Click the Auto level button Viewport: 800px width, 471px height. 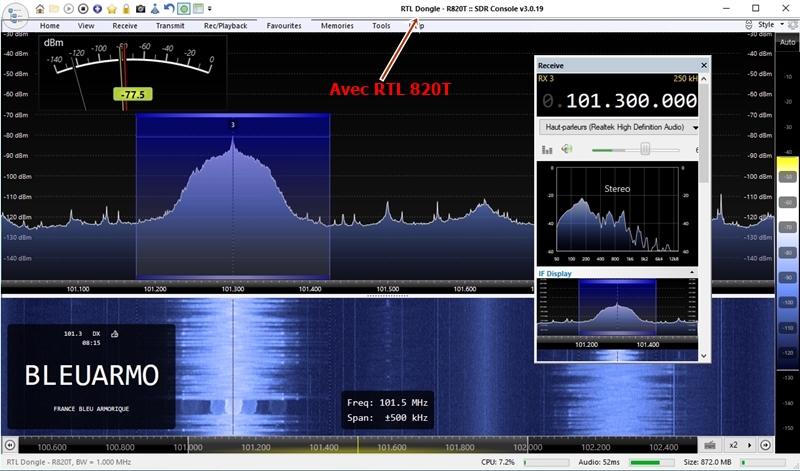click(x=787, y=42)
